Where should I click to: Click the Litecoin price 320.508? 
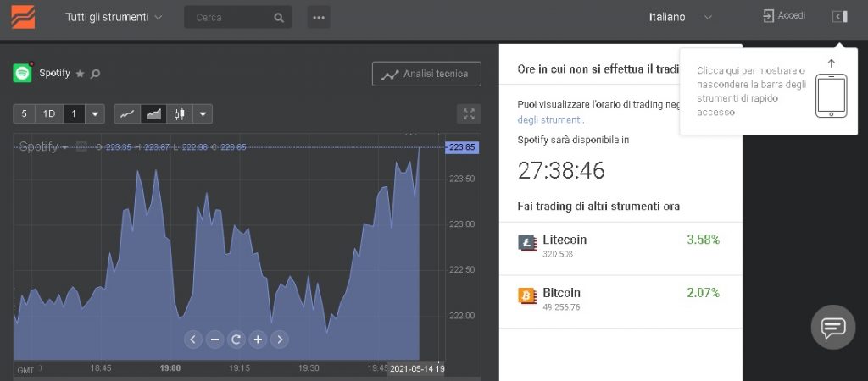click(558, 254)
